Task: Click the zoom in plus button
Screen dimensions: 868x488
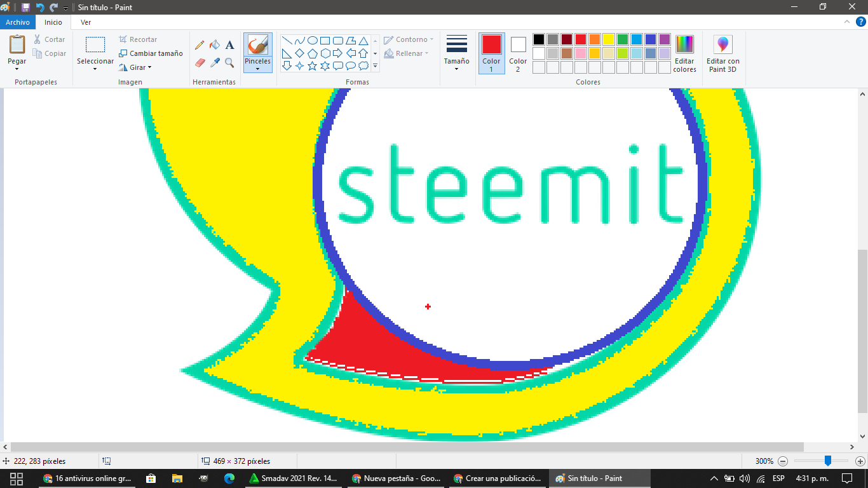Action: pyautogui.click(x=860, y=461)
